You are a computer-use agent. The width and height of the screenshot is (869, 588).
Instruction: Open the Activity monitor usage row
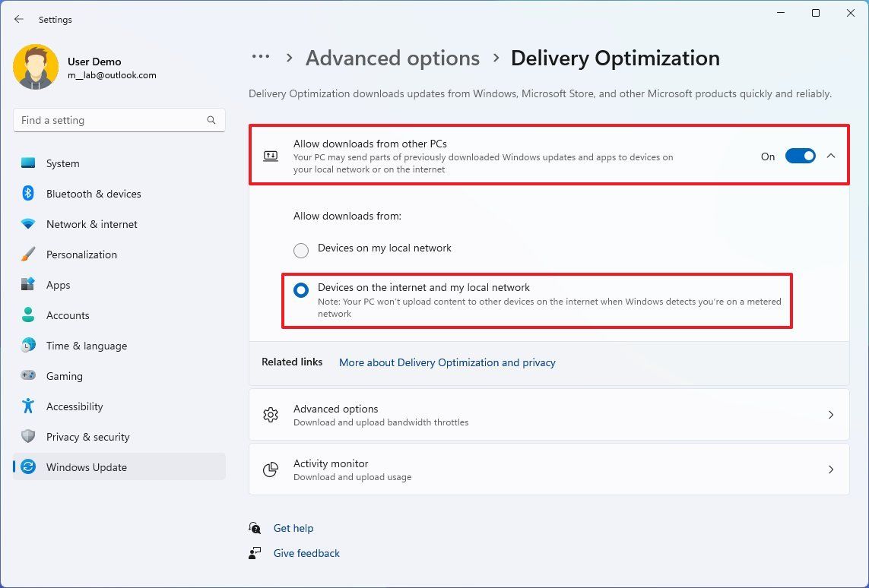pyautogui.click(x=549, y=469)
